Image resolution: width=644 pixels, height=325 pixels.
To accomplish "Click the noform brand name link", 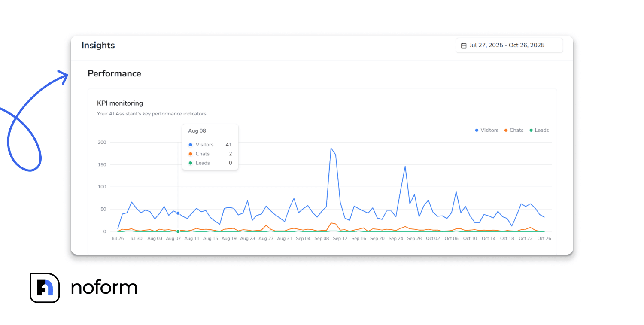I will [104, 288].
